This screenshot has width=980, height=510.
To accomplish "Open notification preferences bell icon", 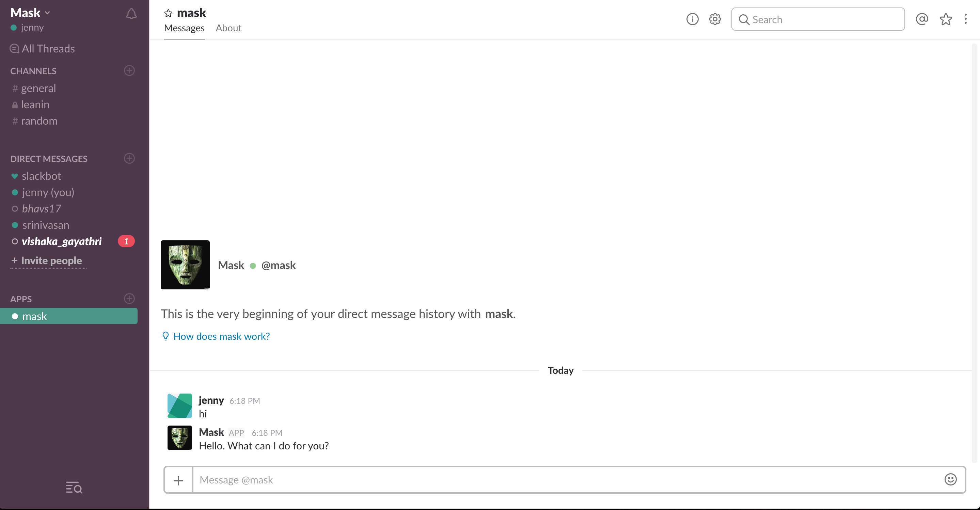I will tap(131, 14).
